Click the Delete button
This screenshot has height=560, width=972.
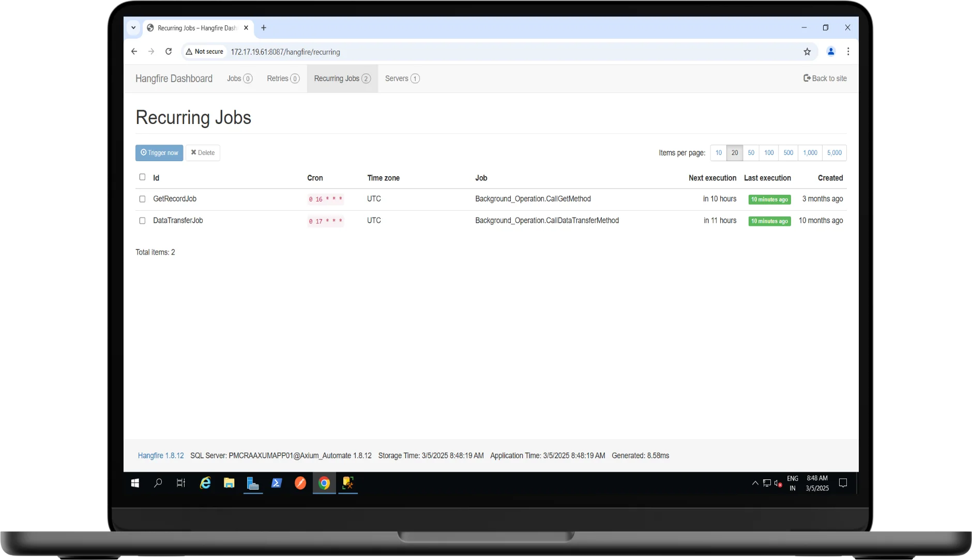(x=203, y=153)
